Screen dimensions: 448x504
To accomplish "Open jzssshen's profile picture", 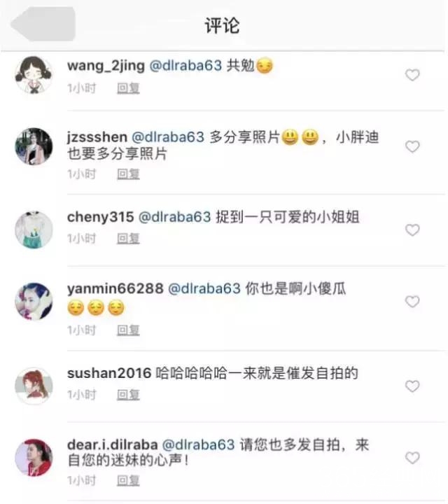I will tap(34, 146).
